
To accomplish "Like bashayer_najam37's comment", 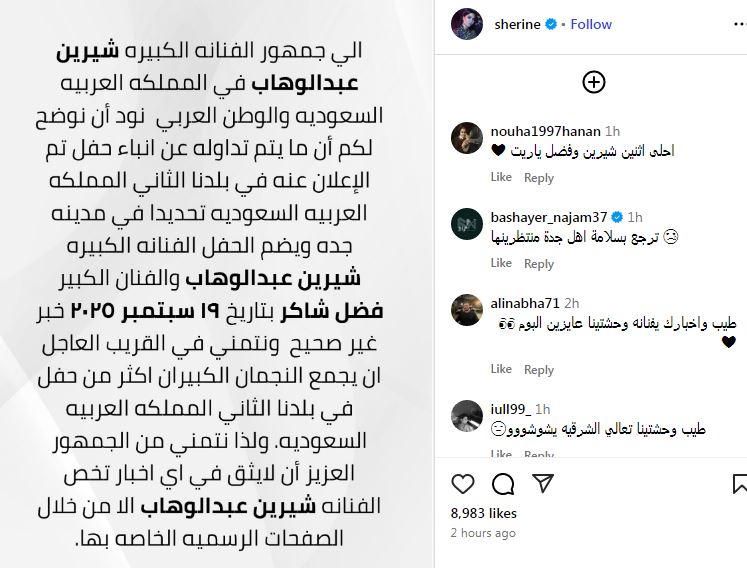I will click(x=501, y=263).
